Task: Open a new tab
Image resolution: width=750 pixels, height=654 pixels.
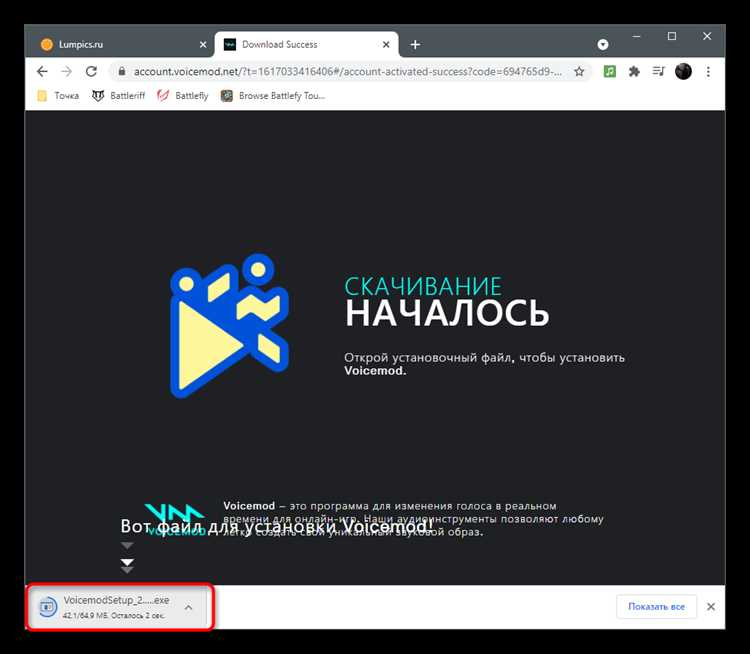Action: pyautogui.click(x=415, y=44)
